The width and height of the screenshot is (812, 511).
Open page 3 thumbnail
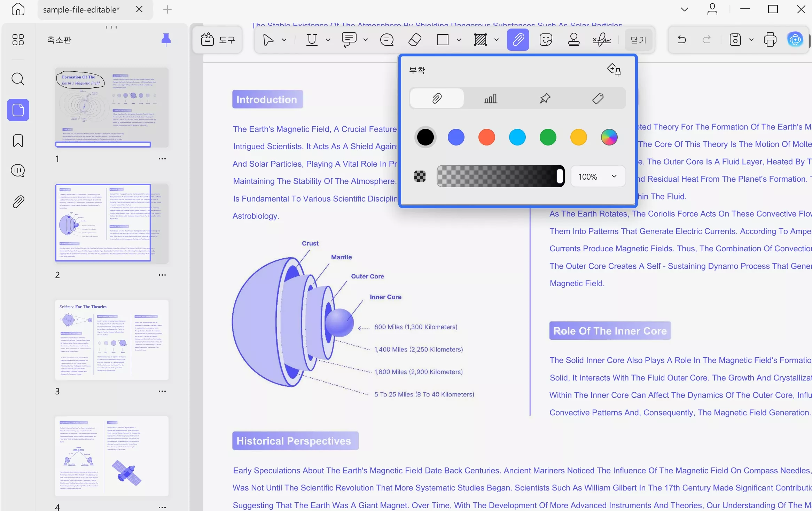click(112, 340)
